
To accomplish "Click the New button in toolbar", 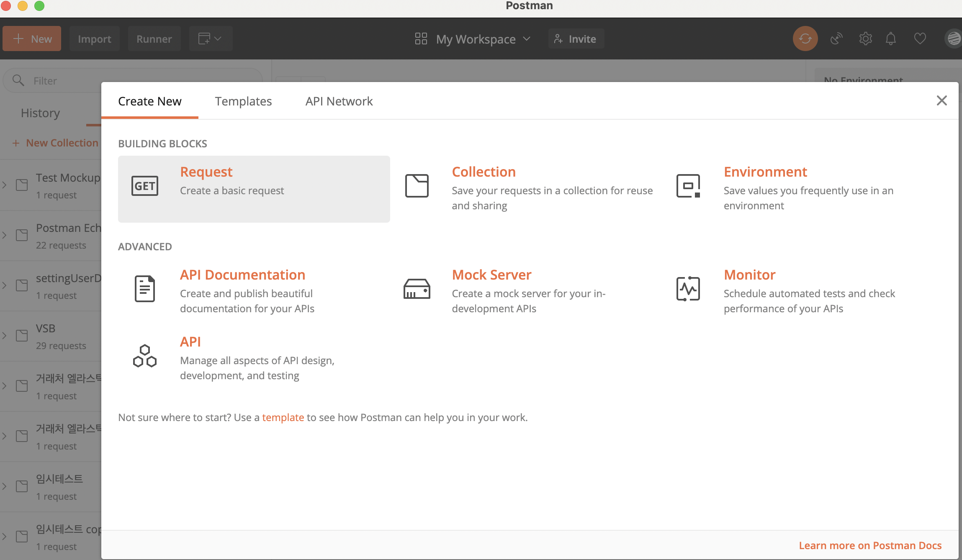I will pos(32,39).
